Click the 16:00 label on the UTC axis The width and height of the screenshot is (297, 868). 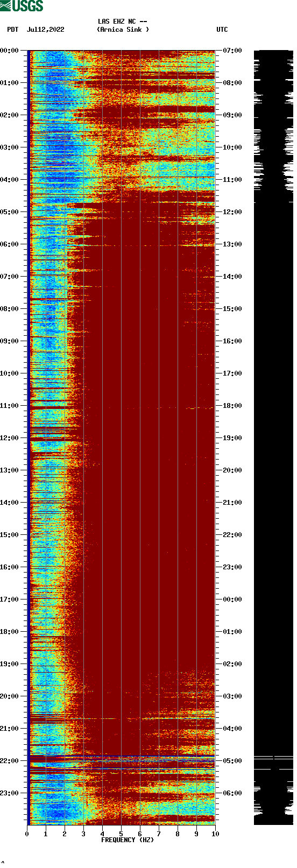232,341
